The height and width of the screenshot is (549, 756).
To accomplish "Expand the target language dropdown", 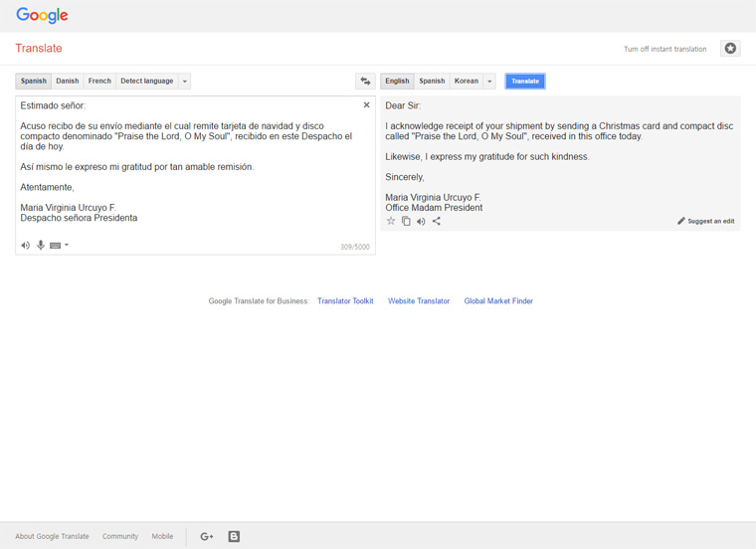I will coord(489,81).
